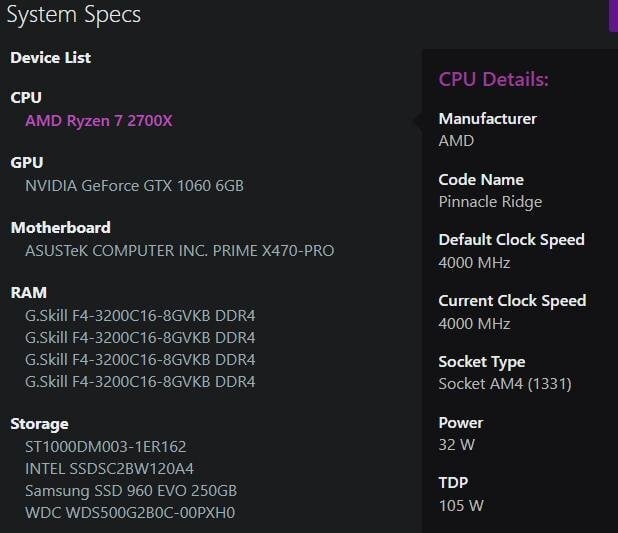This screenshot has width=618, height=533.
Task: Click the Storage category heading
Action: (x=39, y=424)
